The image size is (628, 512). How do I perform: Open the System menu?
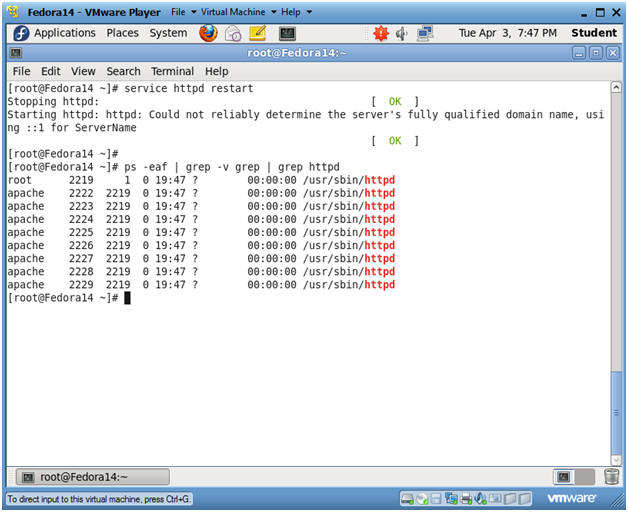click(168, 33)
